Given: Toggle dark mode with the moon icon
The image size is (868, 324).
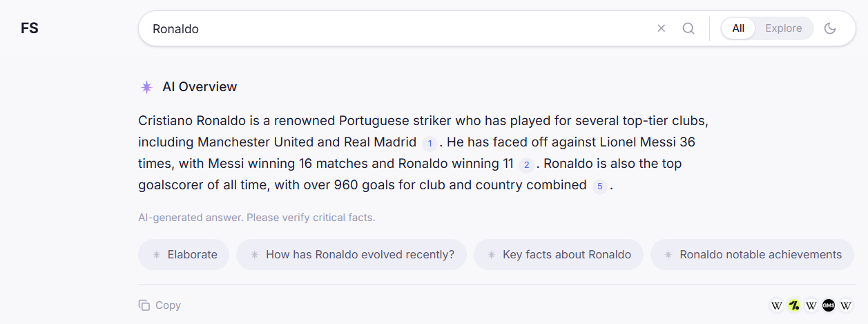Looking at the screenshot, I should coord(830,28).
